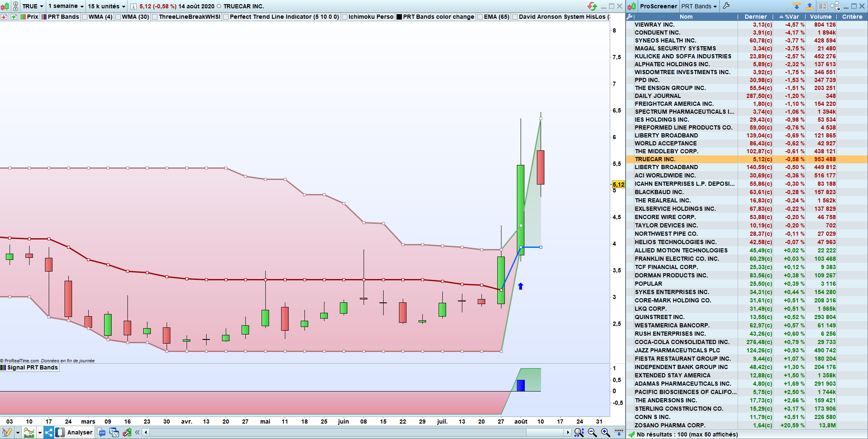Click the small wrench icon left of Nom
Image resolution: width=868 pixels, height=439 pixels.
click(630, 17)
